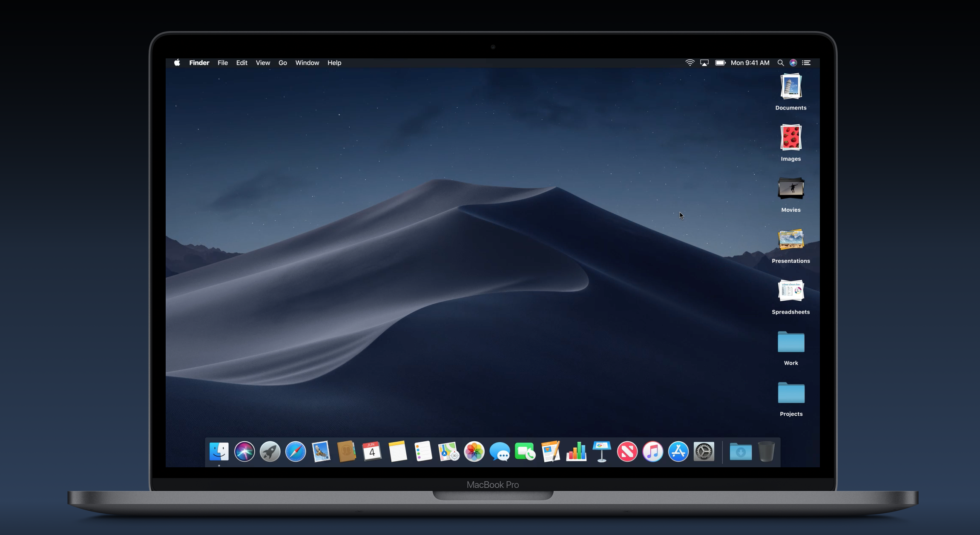Open Pages document icon
Screen dimensions: 980x535
[551, 452]
